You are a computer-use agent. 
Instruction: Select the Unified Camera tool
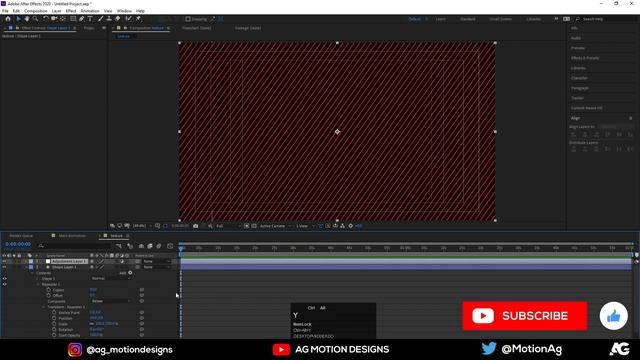54,19
